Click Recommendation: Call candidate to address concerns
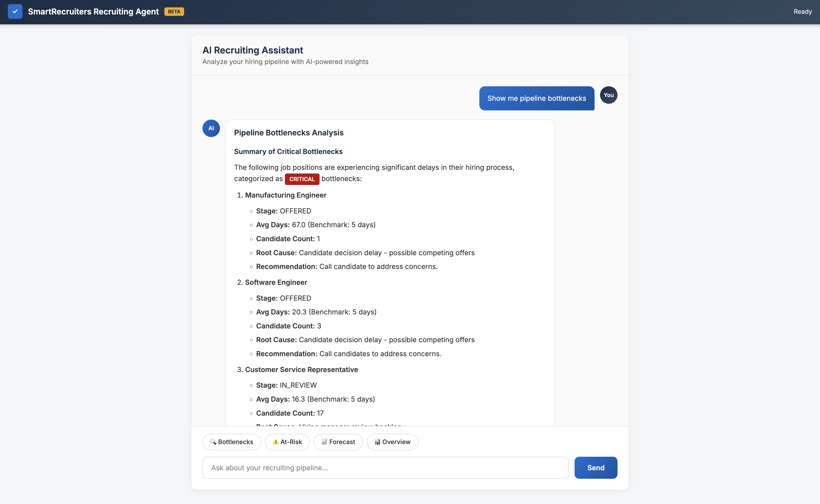The width and height of the screenshot is (820, 504). (x=347, y=266)
